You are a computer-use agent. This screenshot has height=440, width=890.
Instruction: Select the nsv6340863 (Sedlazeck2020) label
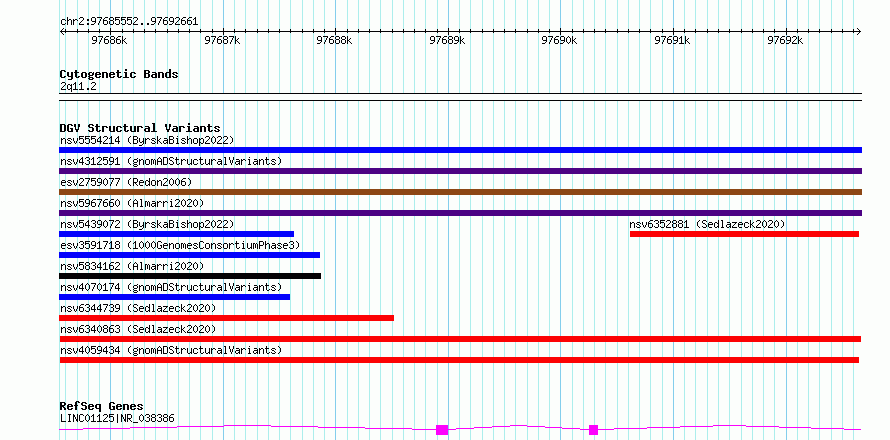coord(138,329)
